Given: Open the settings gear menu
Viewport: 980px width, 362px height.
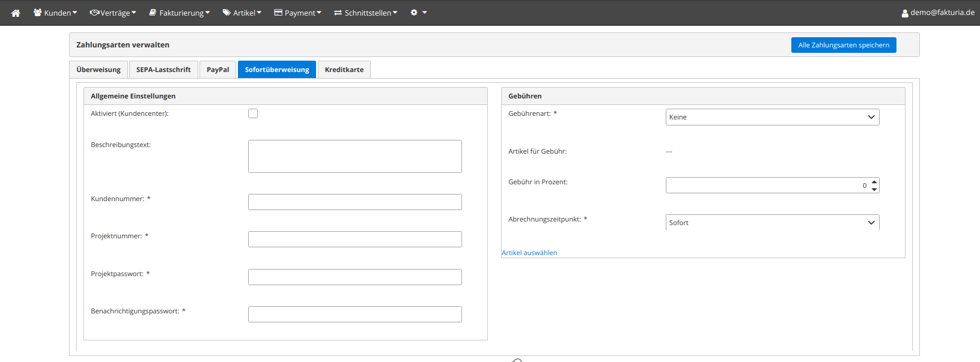Looking at the screenshot, I should 418,13.
